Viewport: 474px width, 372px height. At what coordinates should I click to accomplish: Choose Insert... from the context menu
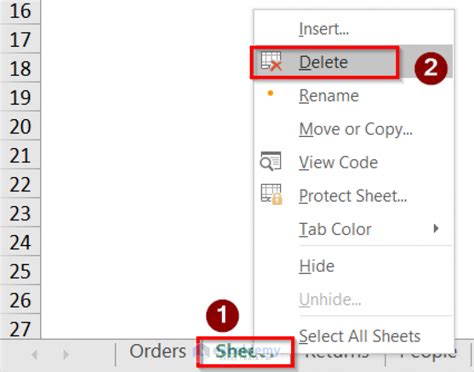pyautogui.click(x=324, y=29)
